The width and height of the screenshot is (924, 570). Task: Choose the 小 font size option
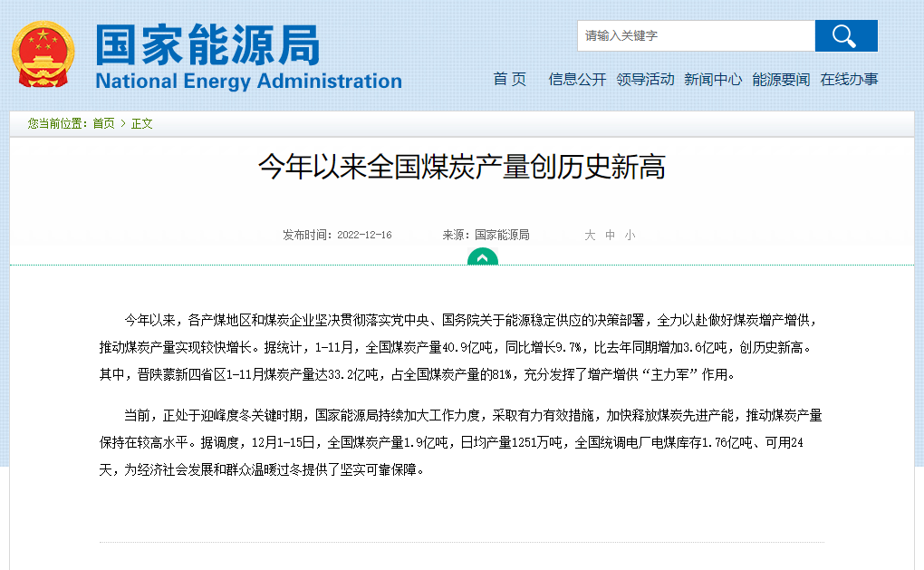tap(630, 235)
